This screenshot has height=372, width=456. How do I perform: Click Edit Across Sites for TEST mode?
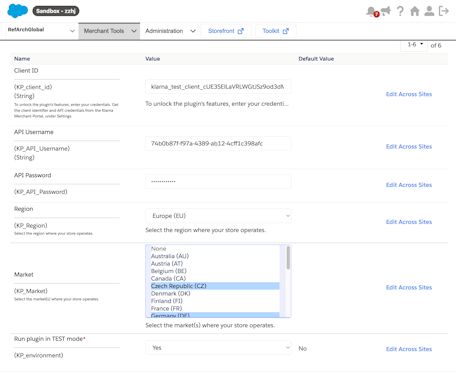point(409,349)
